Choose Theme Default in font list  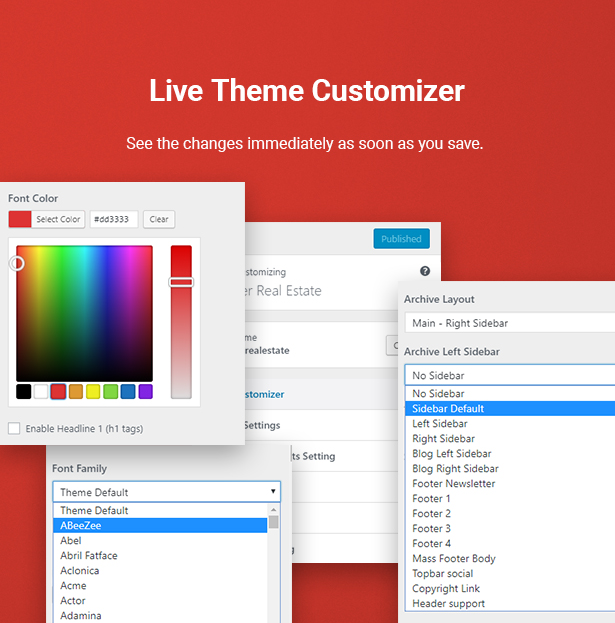pos(160,510)
